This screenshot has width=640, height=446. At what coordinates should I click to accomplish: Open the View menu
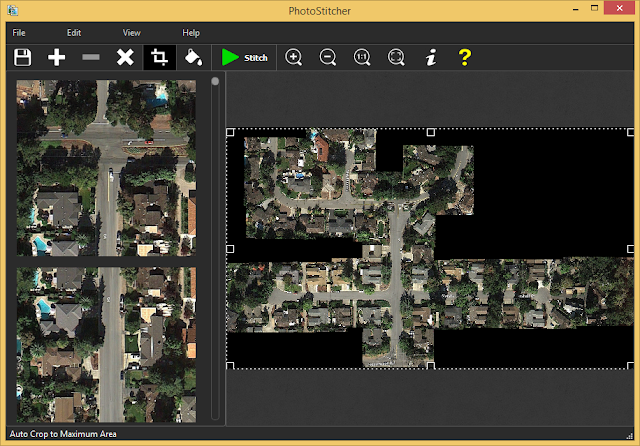131,33
